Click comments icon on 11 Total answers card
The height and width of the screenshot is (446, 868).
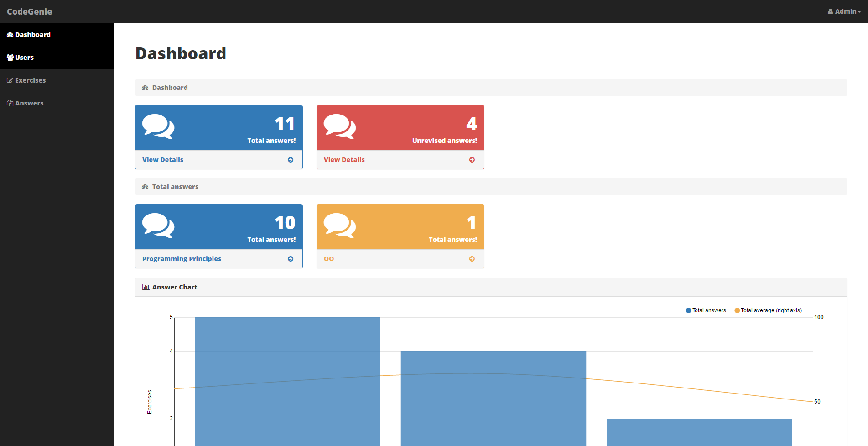click(158, 126)
